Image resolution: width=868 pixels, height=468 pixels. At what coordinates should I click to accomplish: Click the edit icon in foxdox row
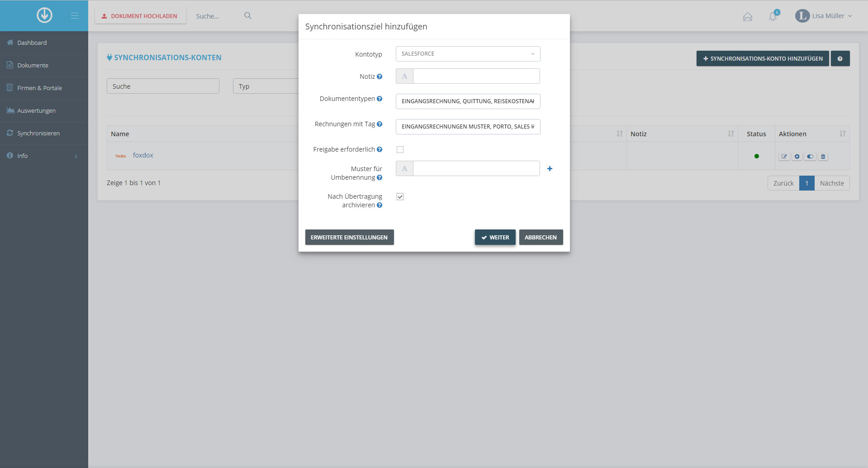coord(784,157)
